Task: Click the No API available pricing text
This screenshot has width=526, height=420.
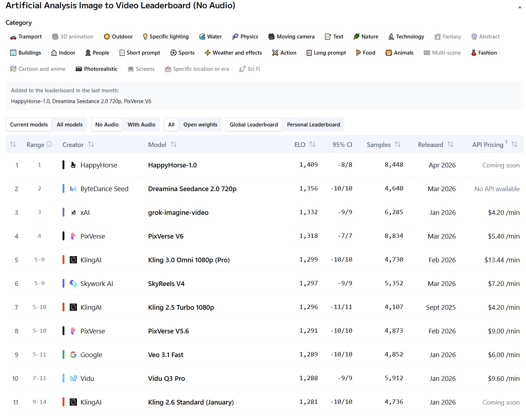Action: point(497,189)
